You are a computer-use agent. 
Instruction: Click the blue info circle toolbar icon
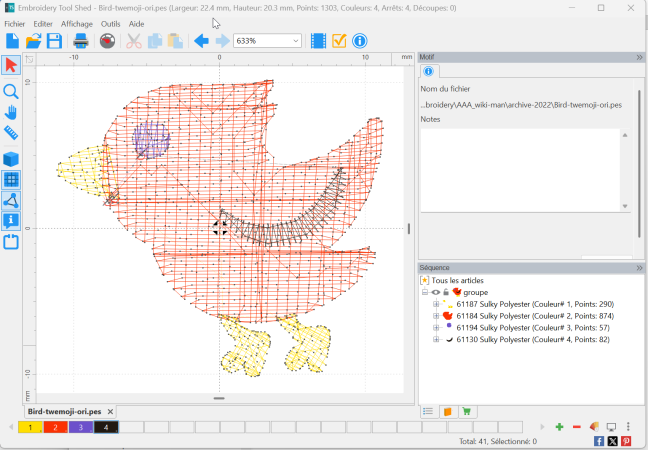pyautogui.click(x=360, y=41)
